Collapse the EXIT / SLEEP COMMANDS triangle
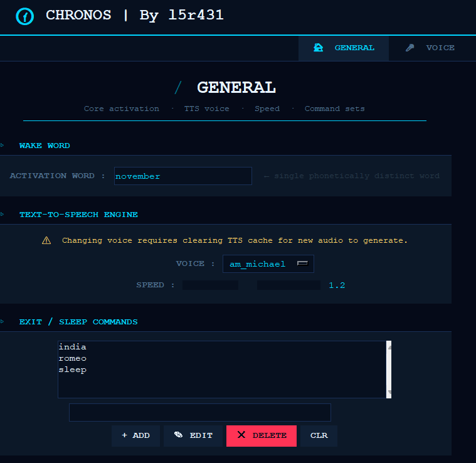Image resolution: width=476 pixels, height=463 pixels. 2,321
